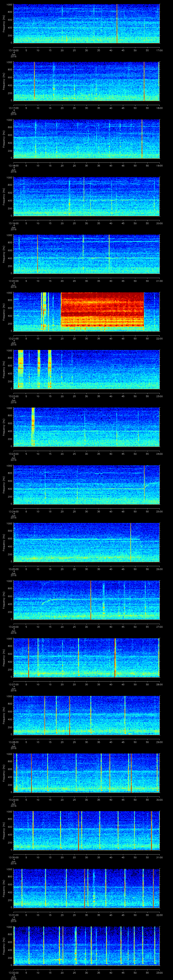The width and height of the screenshot is (173, 980).
Task: Click the red vertical line near 32s in 13:26:00 panel
Action: pyautogui.click(x=91, y=600)
